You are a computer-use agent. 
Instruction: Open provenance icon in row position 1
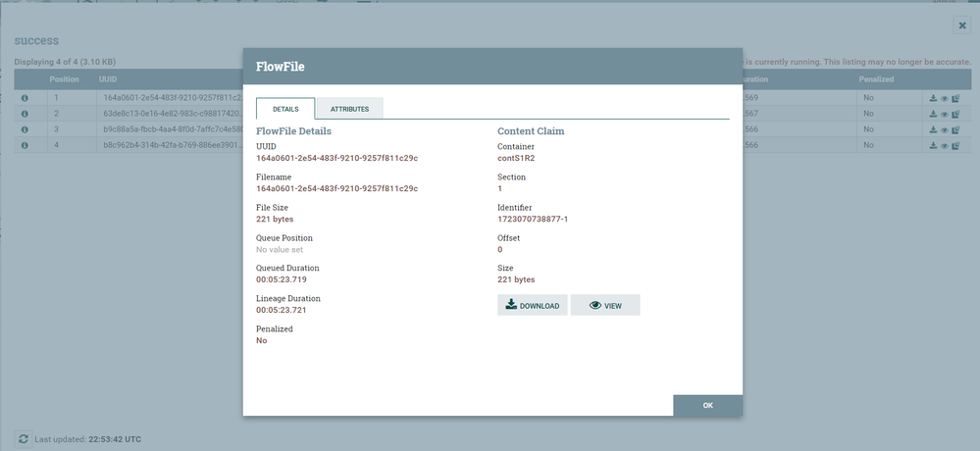coord(955,98)
